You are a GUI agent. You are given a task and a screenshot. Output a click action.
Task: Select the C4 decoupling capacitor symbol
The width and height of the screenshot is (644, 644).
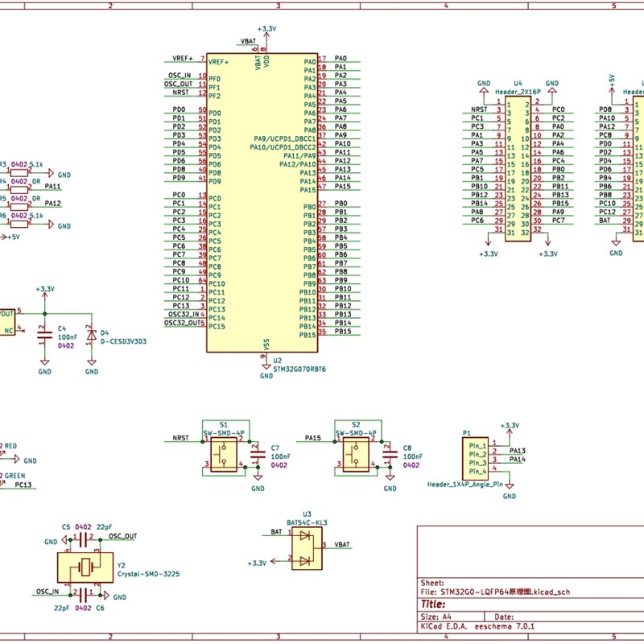(x=45, y=335)
